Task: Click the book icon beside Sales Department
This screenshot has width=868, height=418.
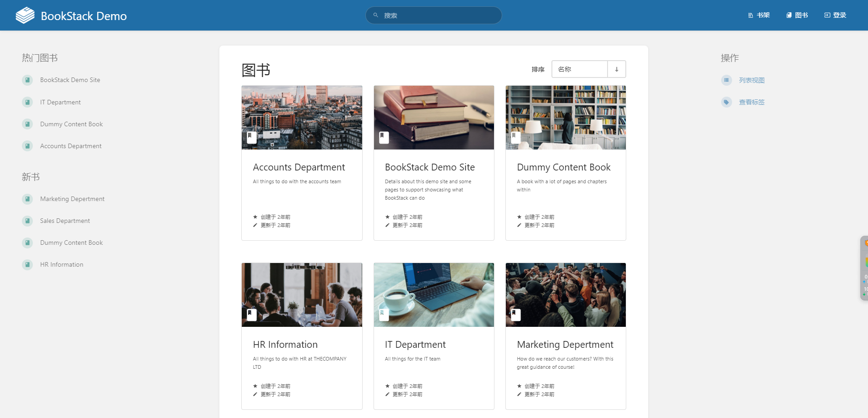Action: pos(27,221)
